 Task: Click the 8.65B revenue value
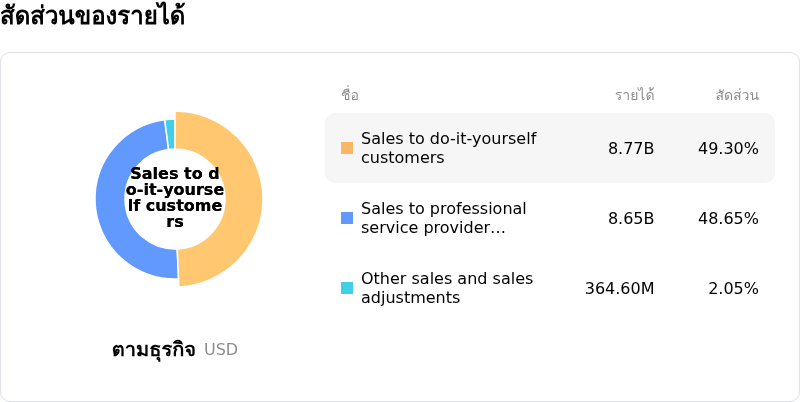tap(631, 218)
